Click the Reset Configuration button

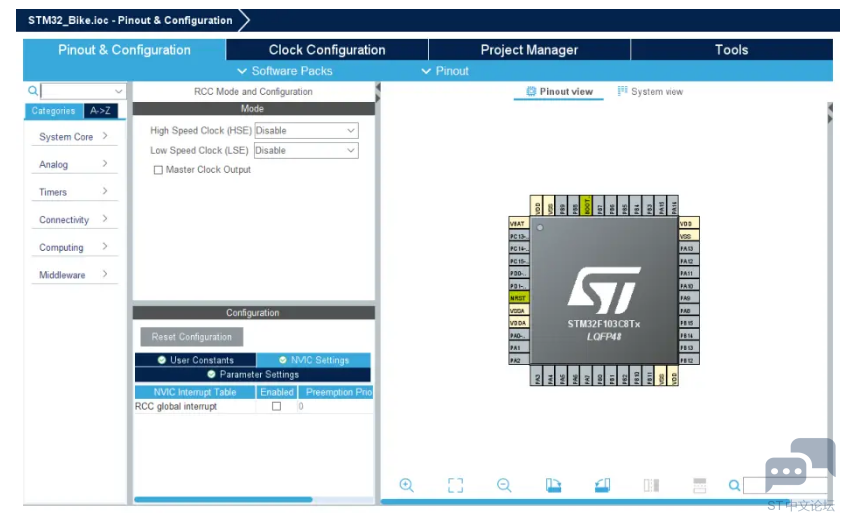tap(192, 337)
